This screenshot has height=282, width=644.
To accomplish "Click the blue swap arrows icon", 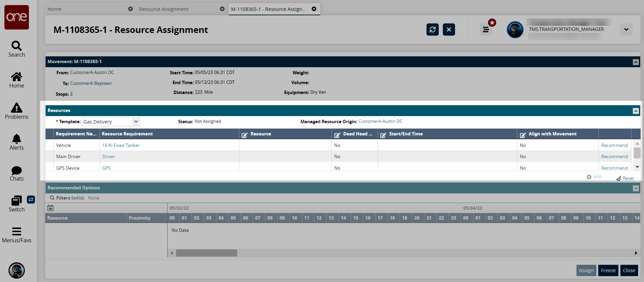I will pos(31,200).
